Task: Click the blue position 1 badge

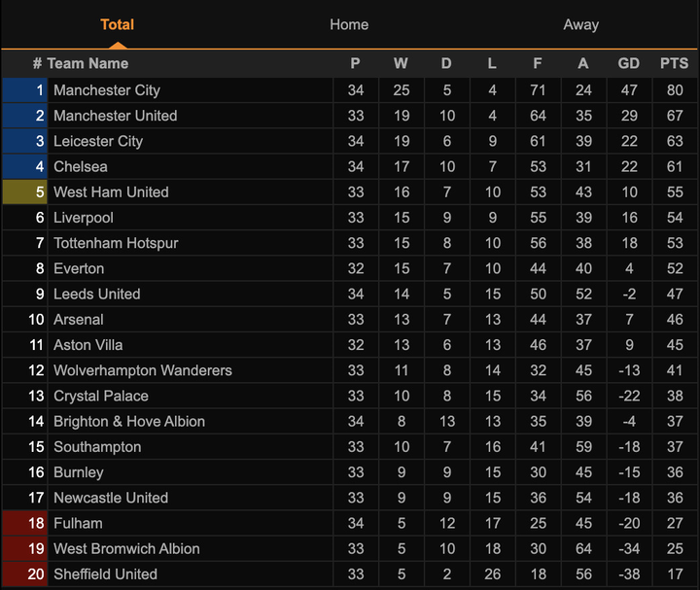Action: [x=25, y=90]
